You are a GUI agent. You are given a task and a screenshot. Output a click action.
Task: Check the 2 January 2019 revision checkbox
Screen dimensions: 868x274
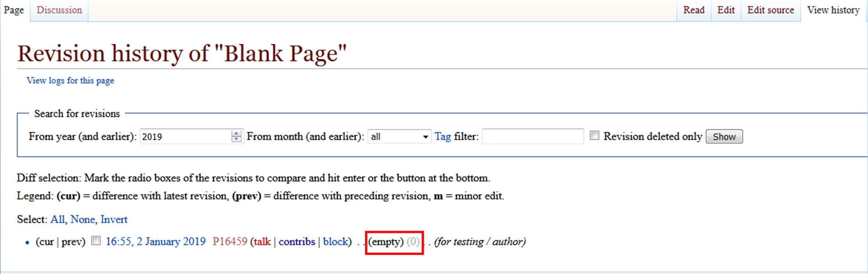(x=96, y=241)
